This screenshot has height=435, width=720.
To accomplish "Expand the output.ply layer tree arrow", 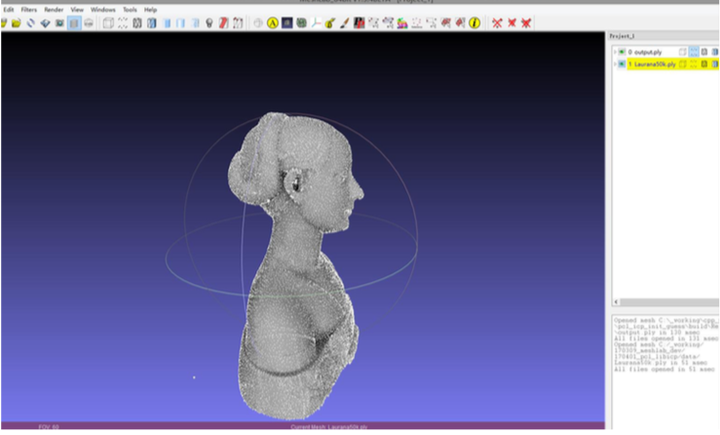I will 615,52.
